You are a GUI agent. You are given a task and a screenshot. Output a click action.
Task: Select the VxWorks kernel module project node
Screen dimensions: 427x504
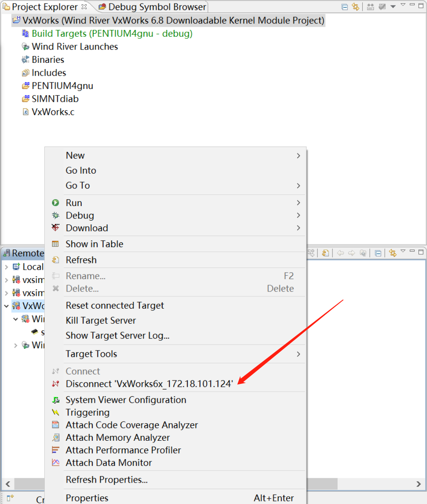[168, 20]
